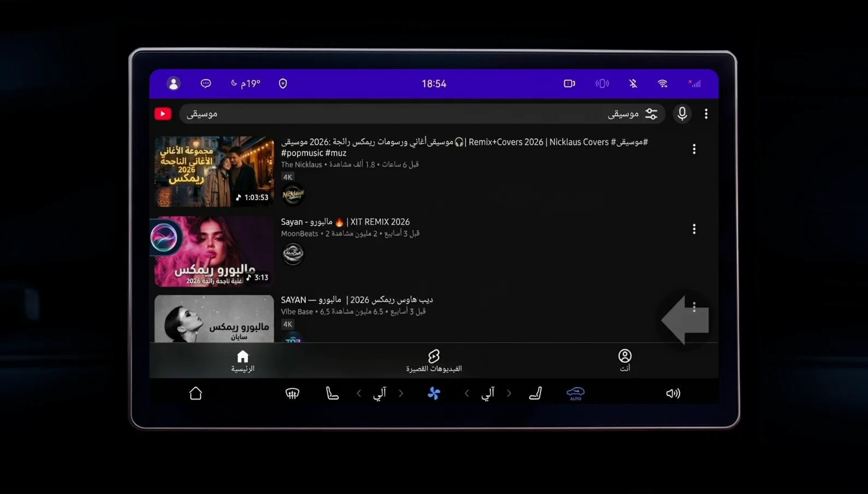Open the Remix+Covers 2026 Nicklaus Covers title
The width and height of the screenshot is (868, 494).
465,147
